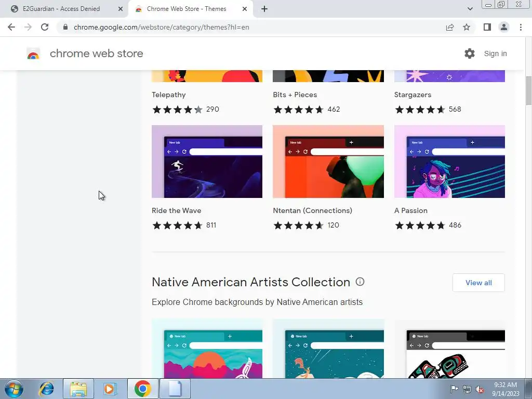532x399 pixels.
Task: Open the Chrome profile avatar
Action: 504,27
